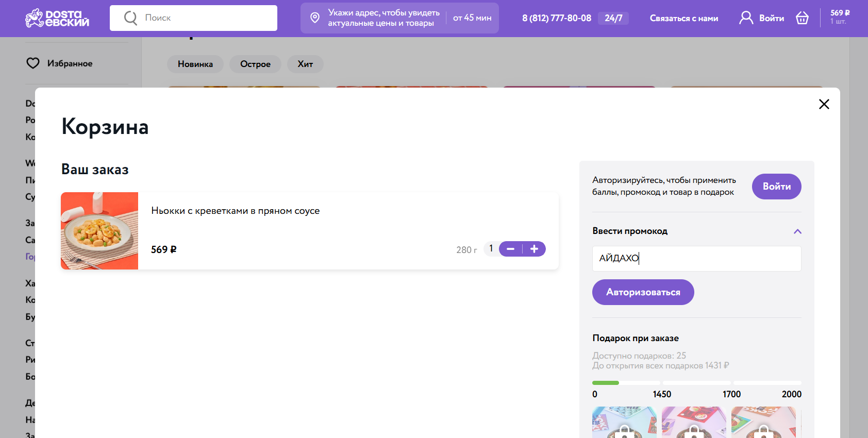This screenshot has width=868, height=438.
Task: Click the 1450 gift threshold label
Action: coord(662,394)
